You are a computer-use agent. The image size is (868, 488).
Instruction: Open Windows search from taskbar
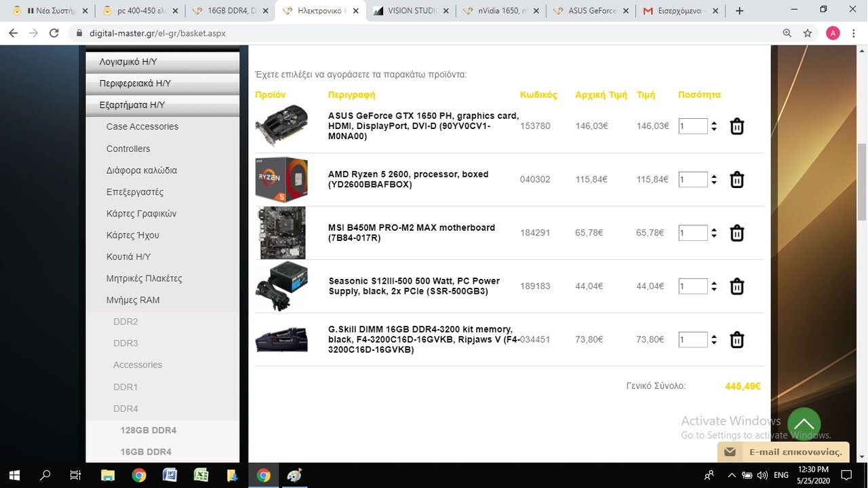tap(45, 475)
